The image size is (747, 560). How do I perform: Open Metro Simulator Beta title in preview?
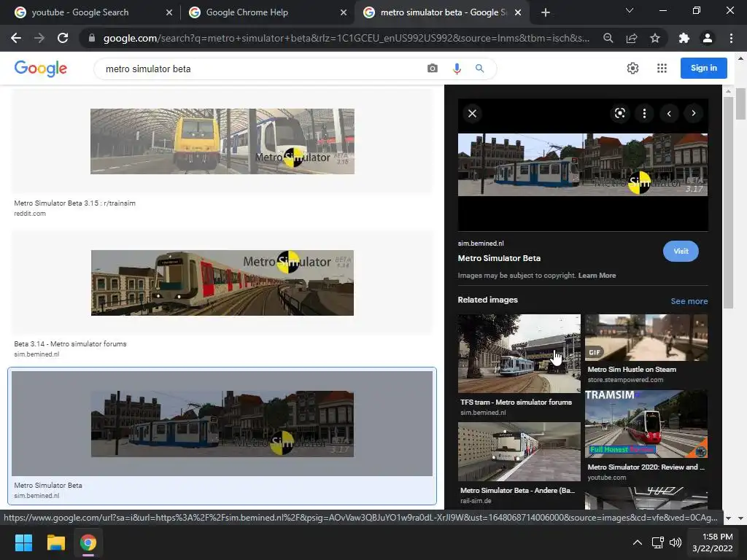tap(499, 258)
